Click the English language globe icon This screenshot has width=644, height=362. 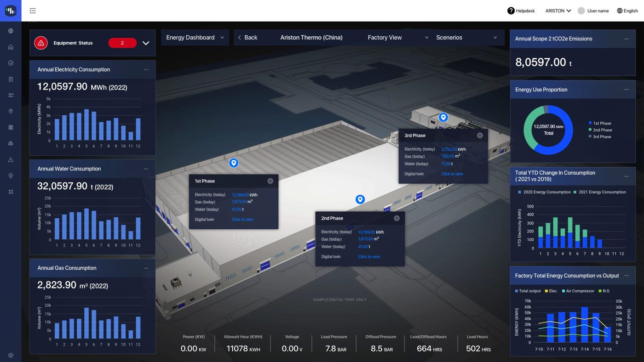click(x=620, y=11)
